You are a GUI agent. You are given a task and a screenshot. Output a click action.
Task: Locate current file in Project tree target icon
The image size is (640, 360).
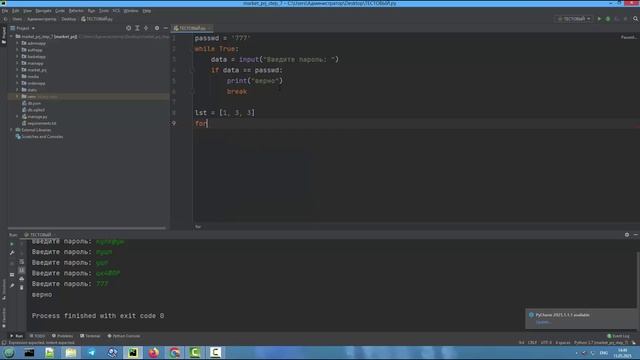tap(129, 28)
